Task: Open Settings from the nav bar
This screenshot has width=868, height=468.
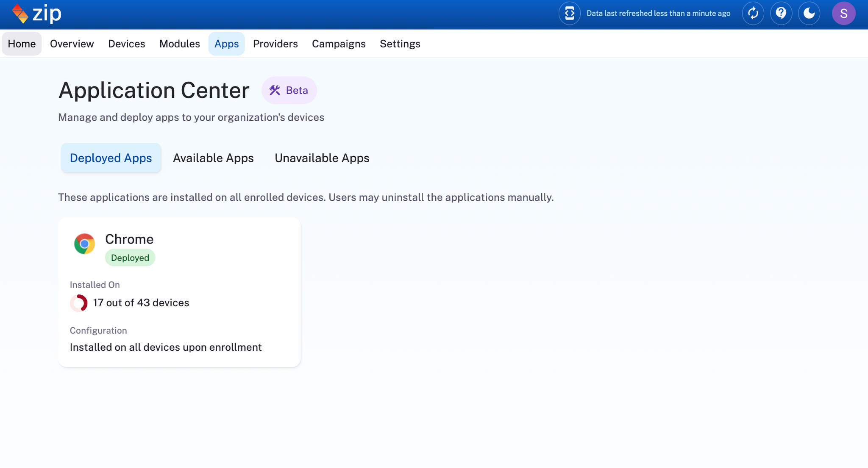Action: click(400, 44)
